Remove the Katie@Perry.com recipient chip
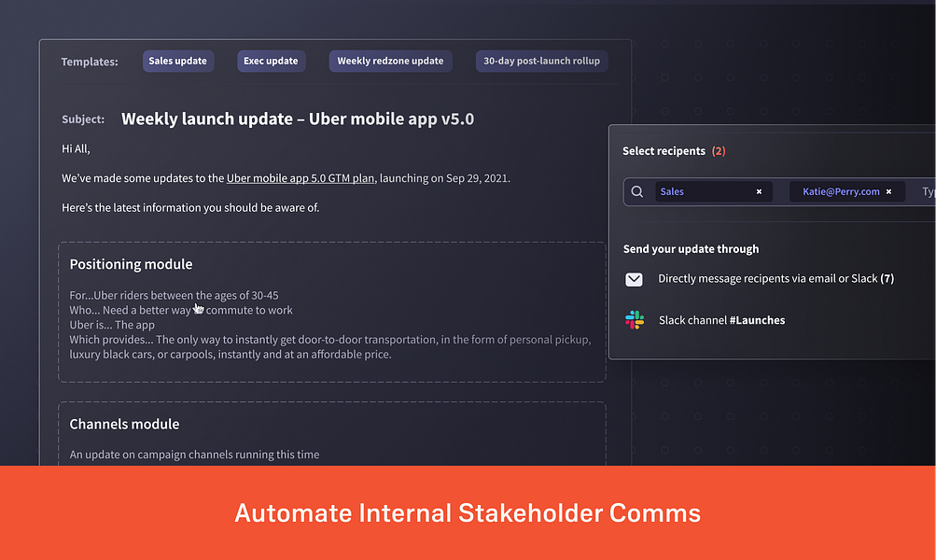Image resolution: width=936 pixels, height=560 pixels. [887, 191]
